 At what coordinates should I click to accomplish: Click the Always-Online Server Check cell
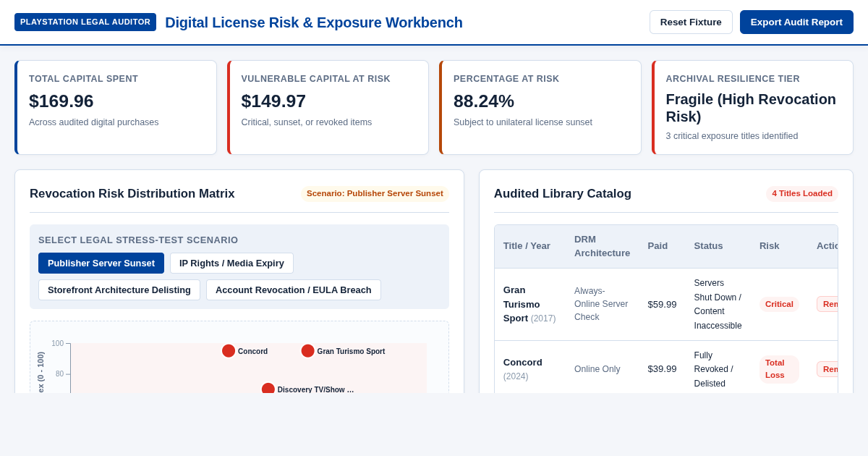pyautogui.click(x=601, y=304)
